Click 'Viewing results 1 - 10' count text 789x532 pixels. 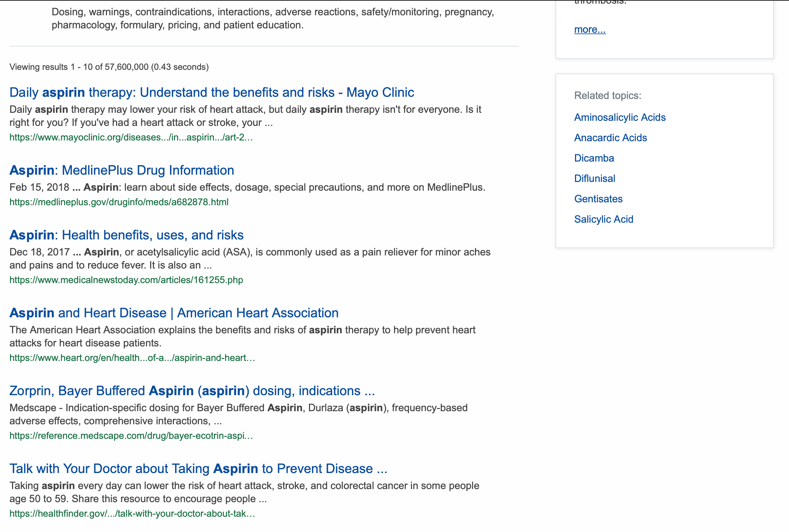(x=109, y=67)
